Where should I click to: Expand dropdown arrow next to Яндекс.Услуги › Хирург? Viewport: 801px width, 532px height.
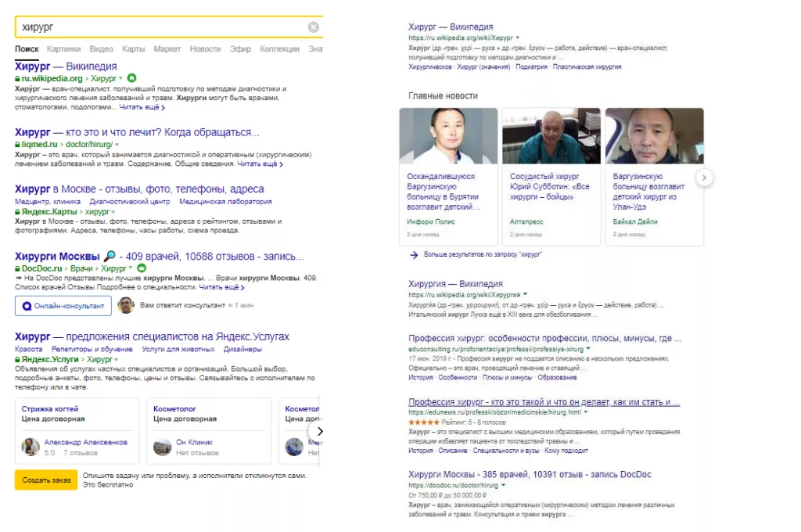click(117, 360)
